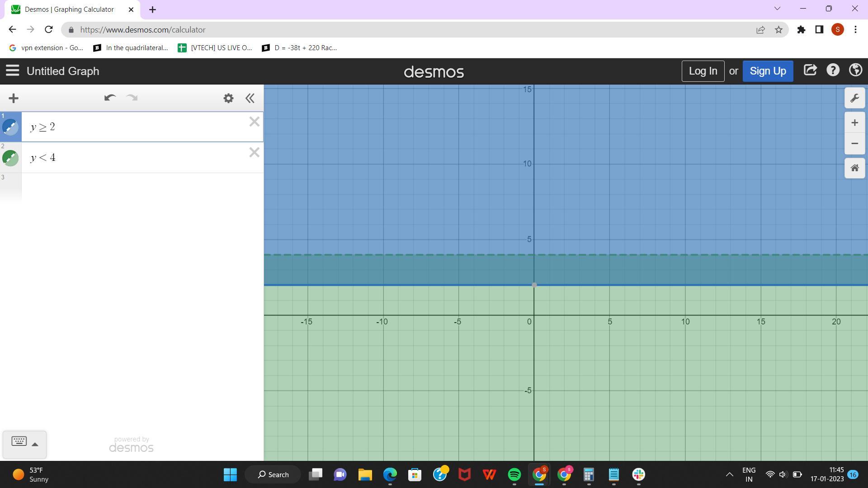Open the Graph Settings wrench icon
This screenshot has height=488, width=868.
pos(854,99)
